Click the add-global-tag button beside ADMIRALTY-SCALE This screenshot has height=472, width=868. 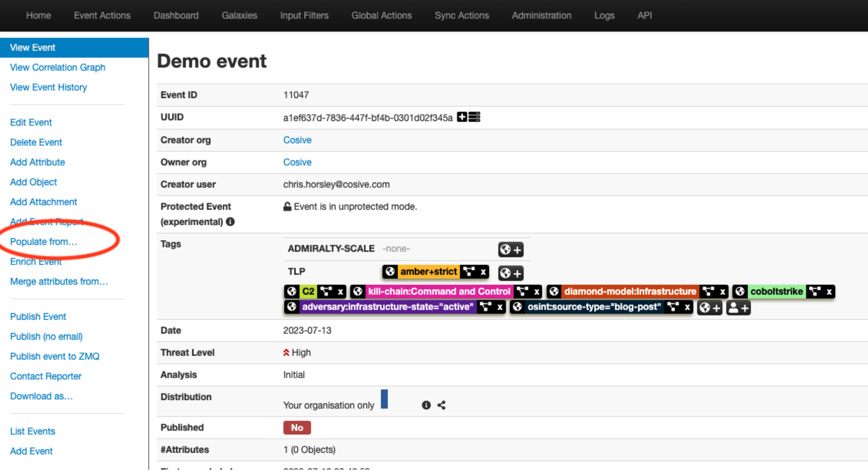click(x=510, y=249)
